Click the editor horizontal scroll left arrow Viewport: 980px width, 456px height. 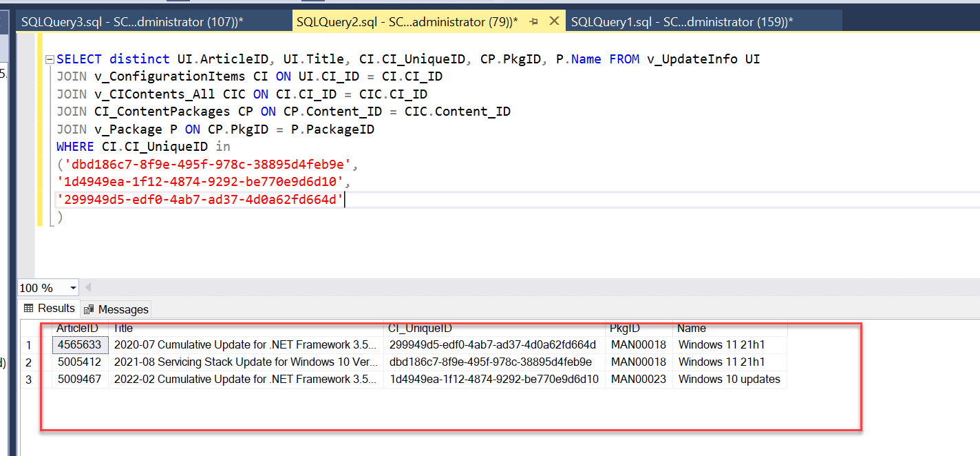click(88, 288)
